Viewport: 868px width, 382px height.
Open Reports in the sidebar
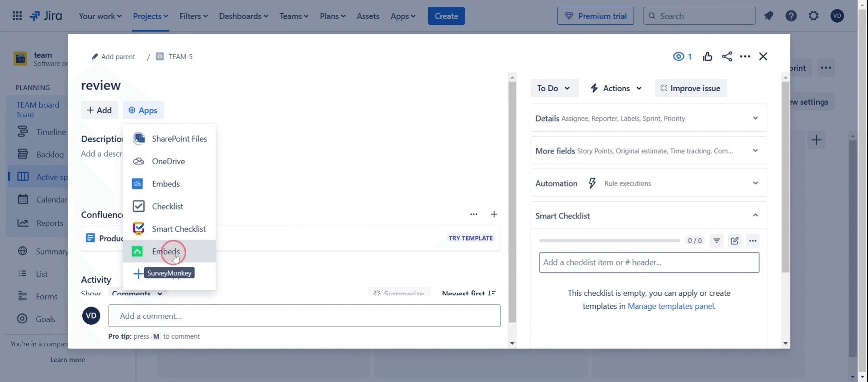pos(41,223)
